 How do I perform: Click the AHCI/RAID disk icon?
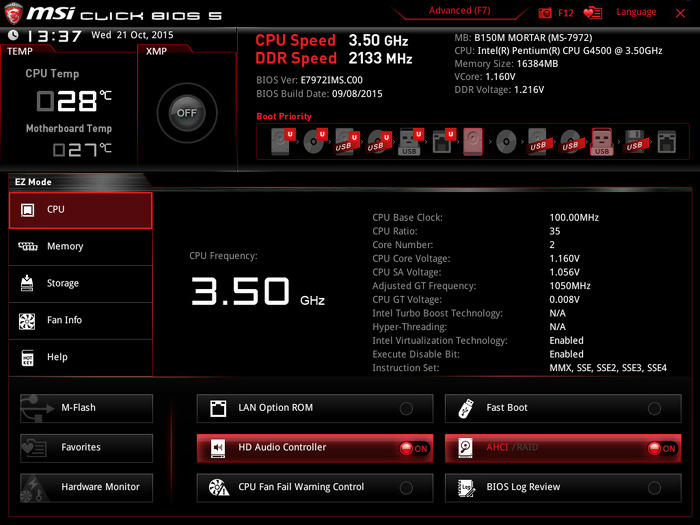click(465, 448)
